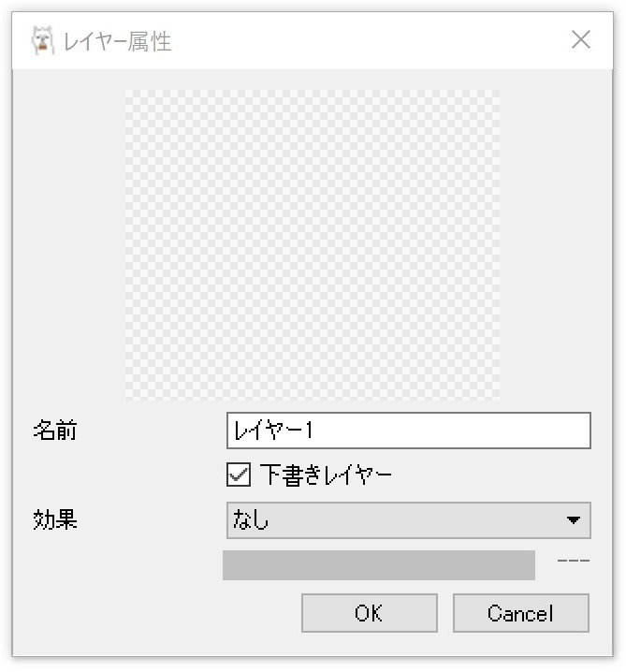Click the 効果 dropdown arrow
Screen dimensions: 626x672
coord(573,520)
